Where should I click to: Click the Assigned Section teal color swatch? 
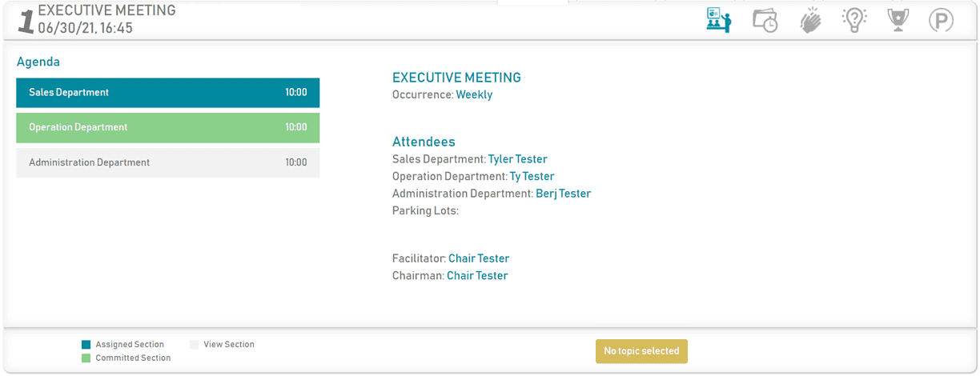click(86, 345)
